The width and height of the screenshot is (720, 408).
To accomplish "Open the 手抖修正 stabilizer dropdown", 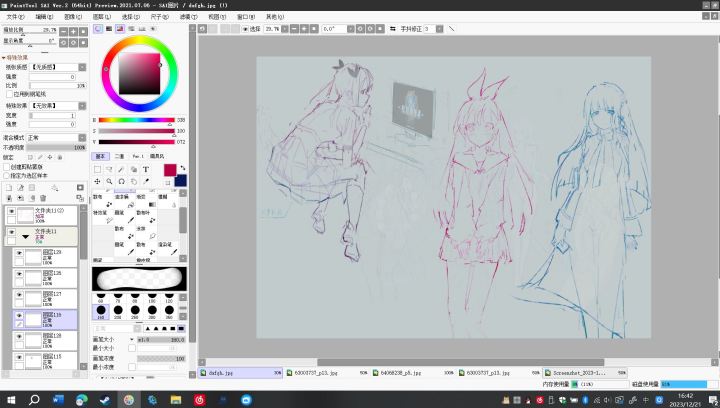I will [x=439, y=28].
